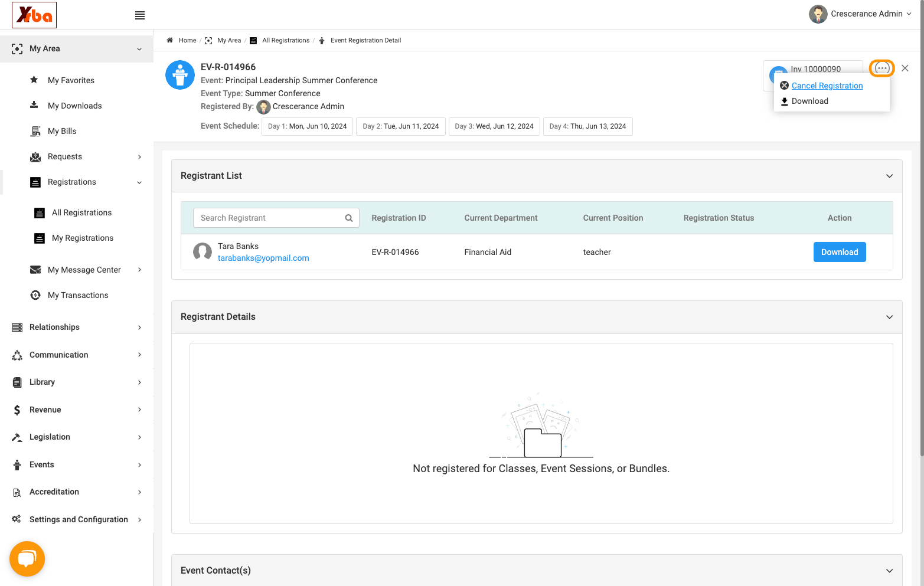The height and width of the screenshot is (586, 924).
Task: Open My Bills icon
Action: pos(35,131)
